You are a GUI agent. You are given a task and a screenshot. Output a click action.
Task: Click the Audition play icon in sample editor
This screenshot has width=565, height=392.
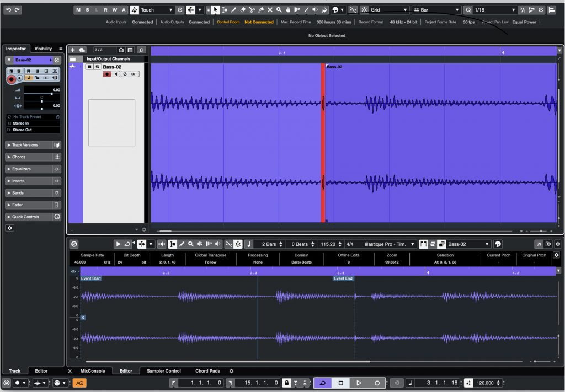click(x=118, y=244)
